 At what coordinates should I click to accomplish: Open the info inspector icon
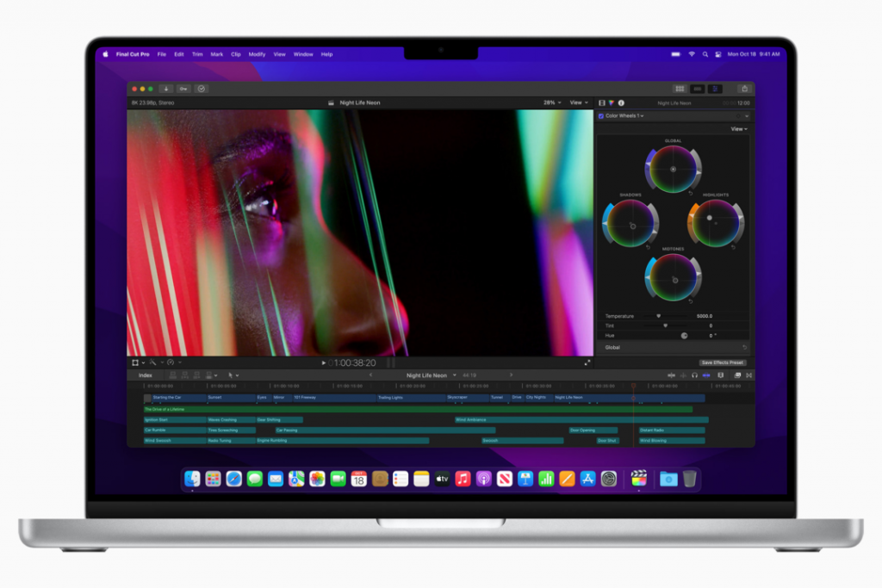[x=621, y=102]
